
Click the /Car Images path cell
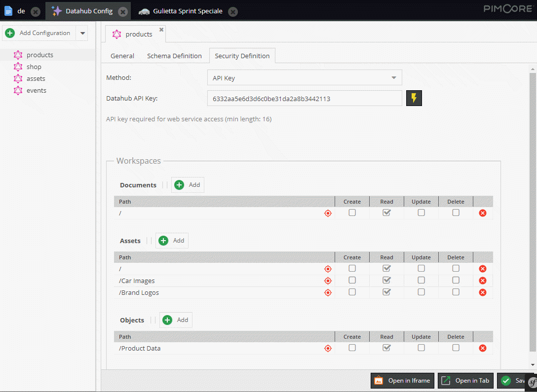(224, 281)
